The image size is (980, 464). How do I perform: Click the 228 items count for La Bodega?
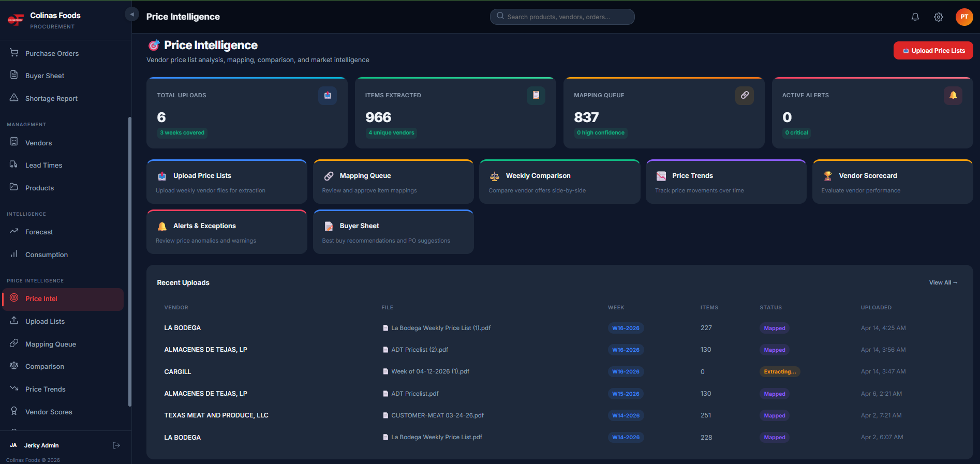tap(706, 438)
